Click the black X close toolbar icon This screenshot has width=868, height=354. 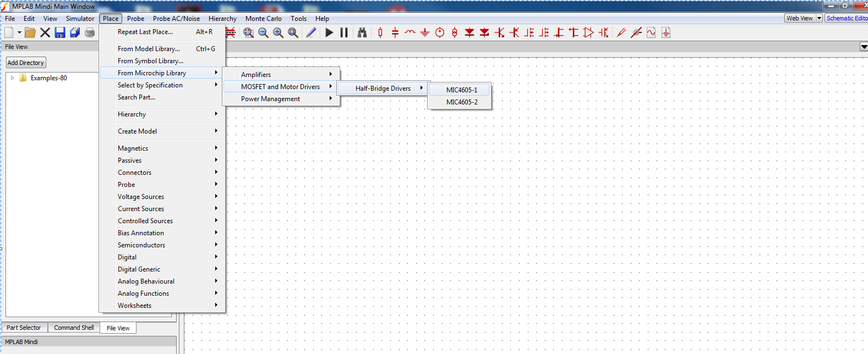(x=45, y=32)
